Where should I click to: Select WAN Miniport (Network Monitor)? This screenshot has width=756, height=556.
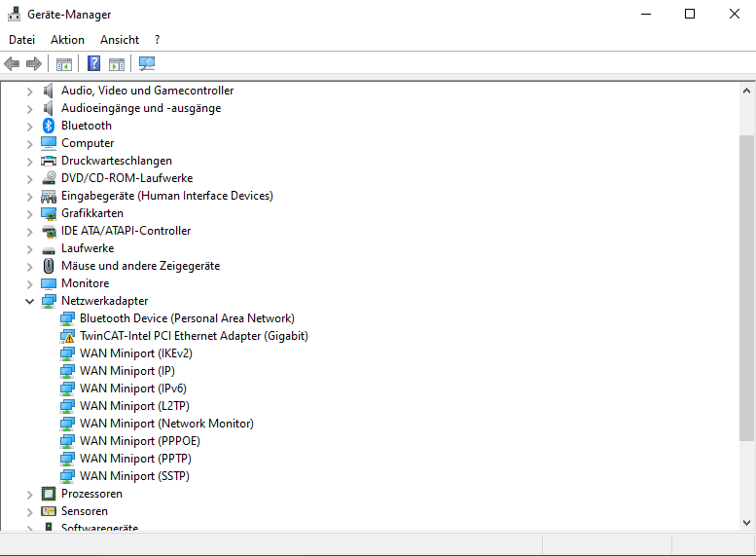pyautogui.click(x=166, y=424)
